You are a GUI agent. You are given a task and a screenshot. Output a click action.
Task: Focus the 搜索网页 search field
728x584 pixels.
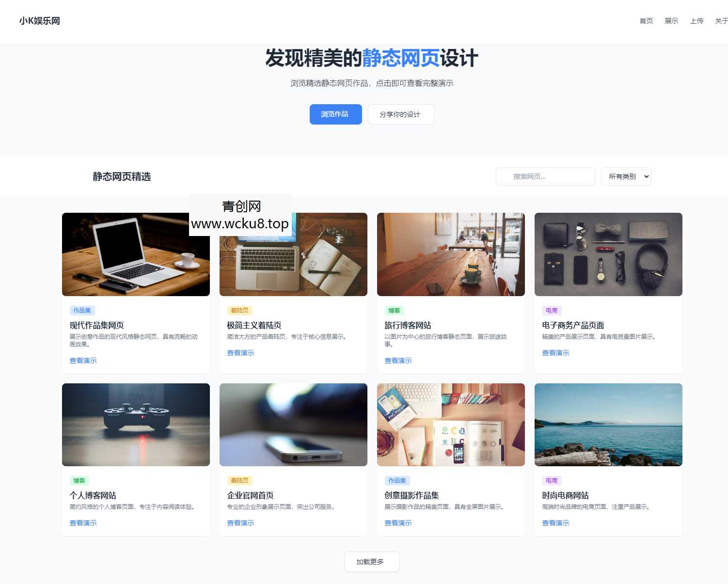pyautogui.click(x=545, y=176)
